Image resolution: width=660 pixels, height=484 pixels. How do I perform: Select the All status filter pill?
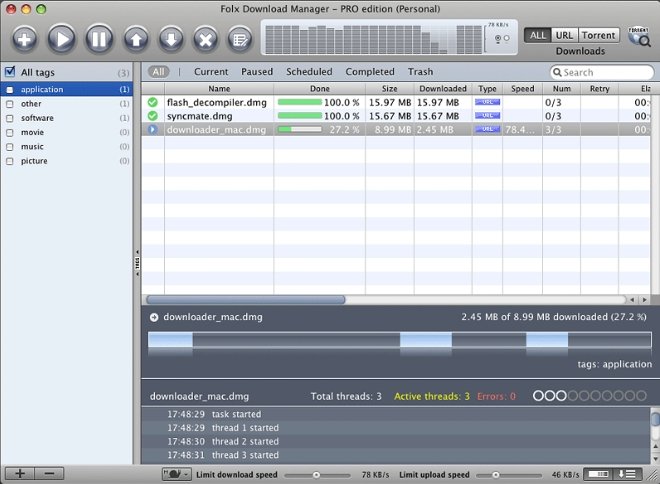click(158, 72)
